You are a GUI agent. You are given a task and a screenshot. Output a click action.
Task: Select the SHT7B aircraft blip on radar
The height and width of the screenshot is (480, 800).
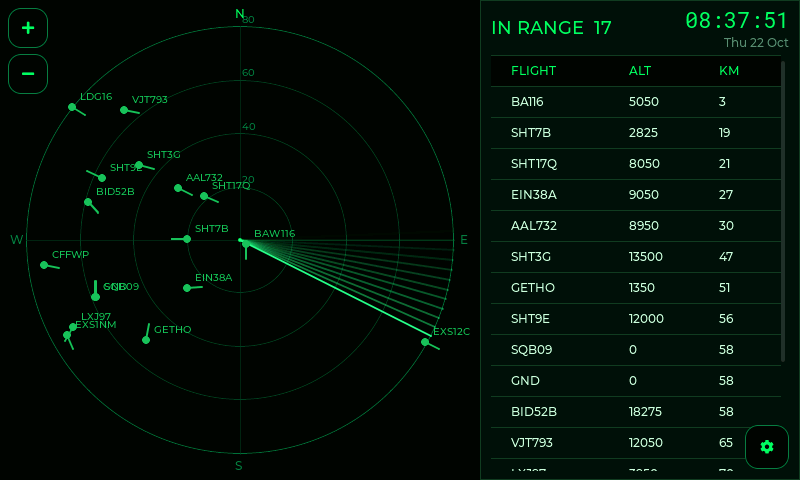[187, 239]
